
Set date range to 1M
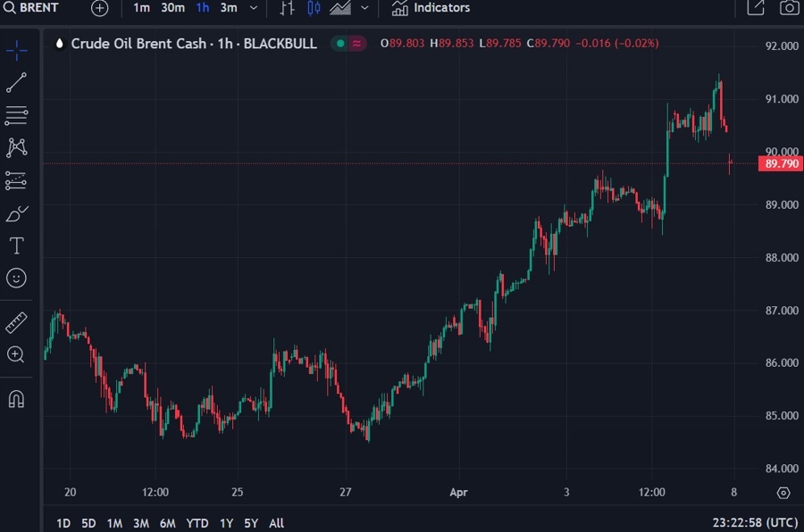click(x=114, y=523)
